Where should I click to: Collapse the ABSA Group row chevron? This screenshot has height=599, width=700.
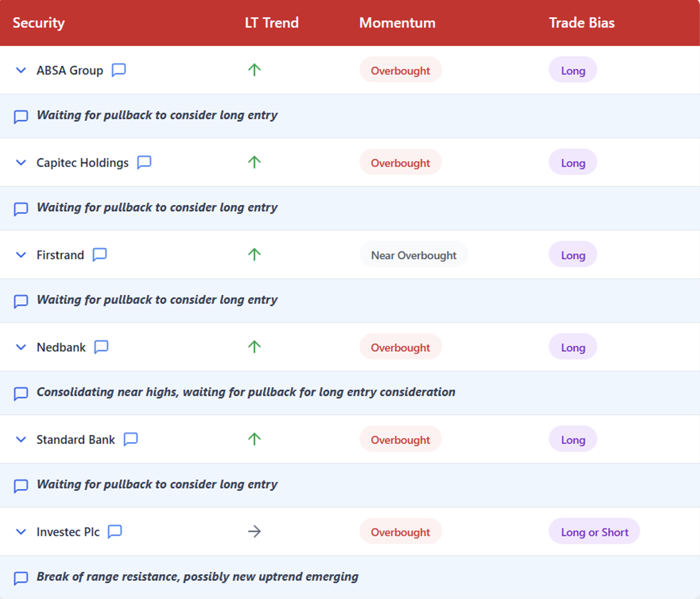click(x=21, y=70)
